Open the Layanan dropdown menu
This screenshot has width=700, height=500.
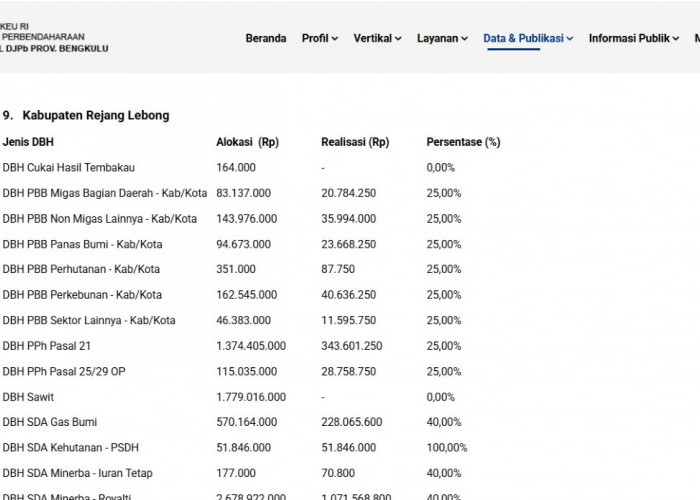point(442,38)
